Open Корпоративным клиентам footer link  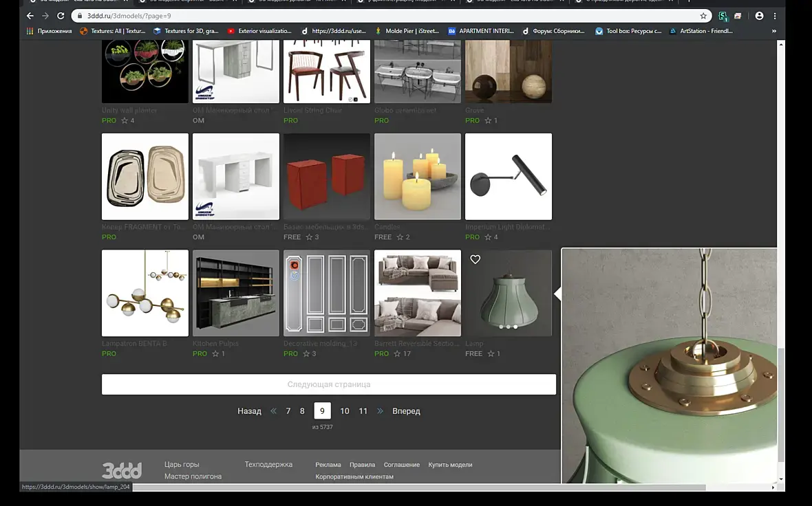(x=354, y=476)
